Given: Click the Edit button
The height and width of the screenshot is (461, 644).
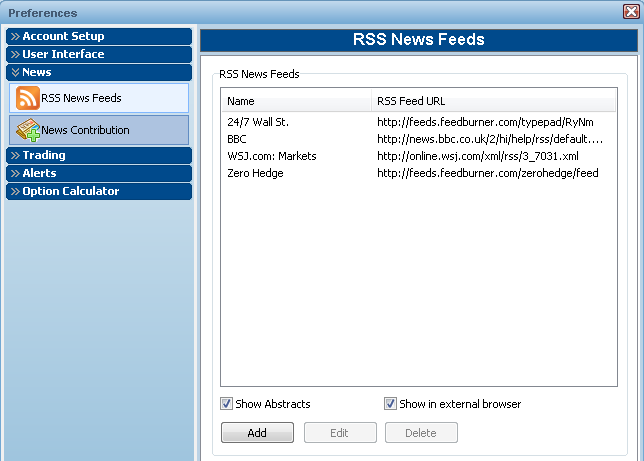Looking at the screenshot, I should (340, 433).
